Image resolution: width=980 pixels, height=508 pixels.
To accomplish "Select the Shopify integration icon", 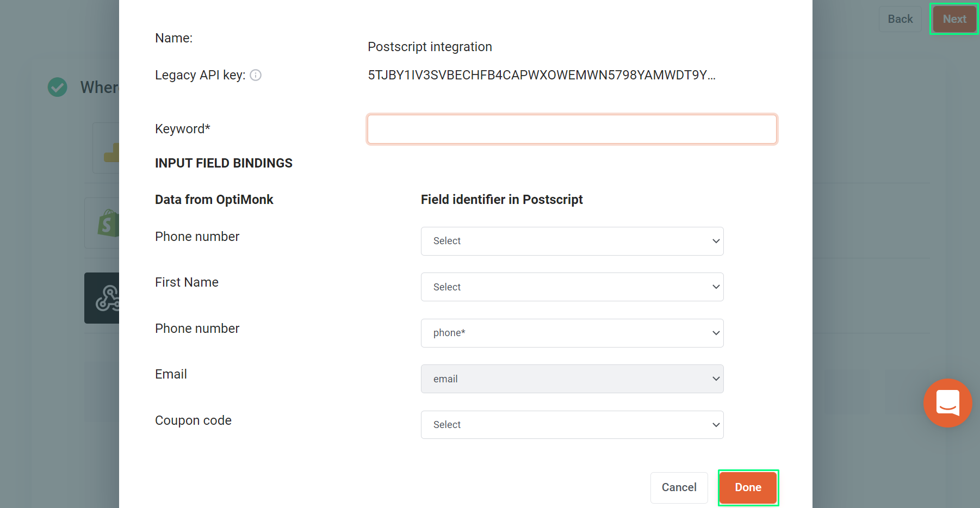I will click(x=108, y=223).
